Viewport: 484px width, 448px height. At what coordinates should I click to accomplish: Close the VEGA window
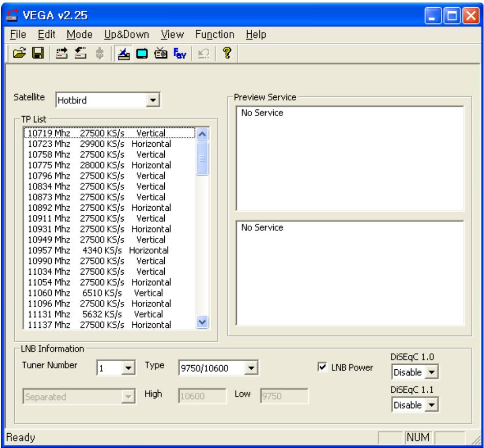coord(471,15)
